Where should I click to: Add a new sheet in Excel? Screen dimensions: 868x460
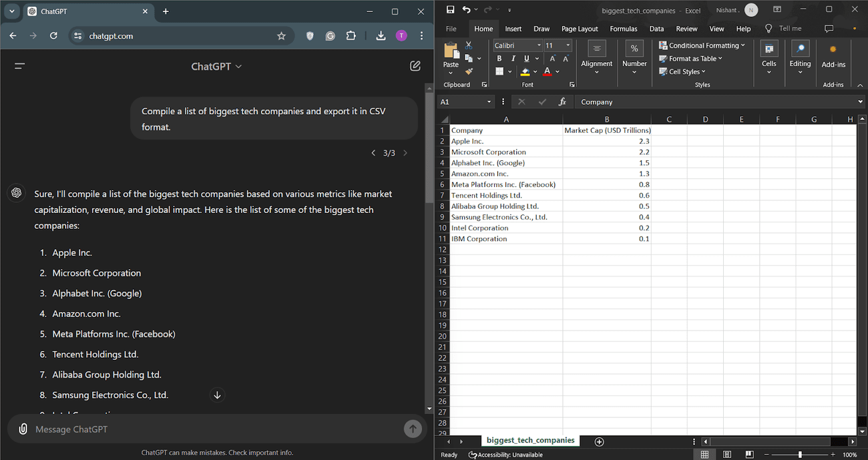[x=599, y=441]
